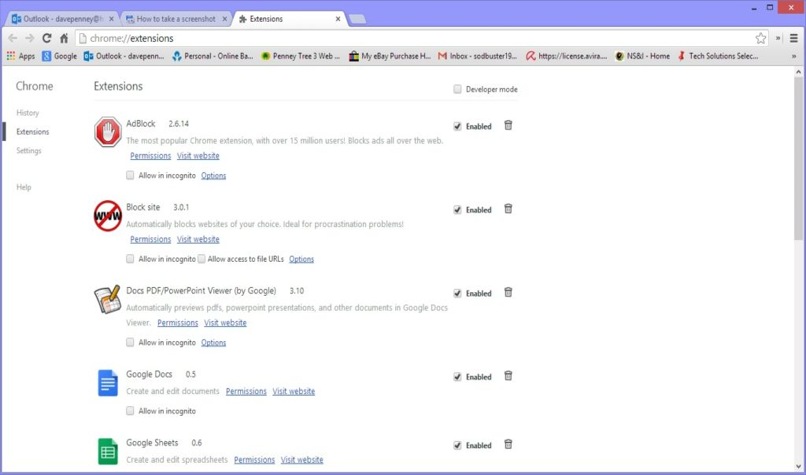
Task: Disable the Block site Enabled checkbox
Action: pyautogui.click(x=458, y=210)
